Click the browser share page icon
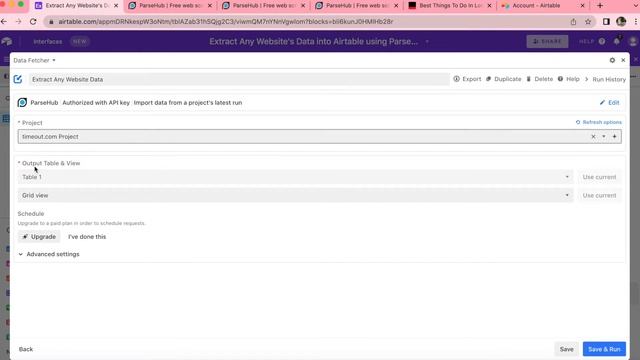 point(573,22)
